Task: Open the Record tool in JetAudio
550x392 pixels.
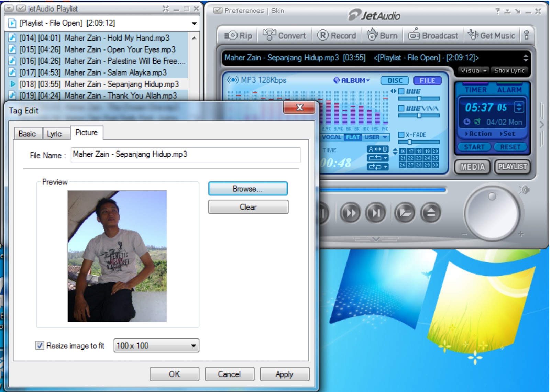Action: pos(337,35)
